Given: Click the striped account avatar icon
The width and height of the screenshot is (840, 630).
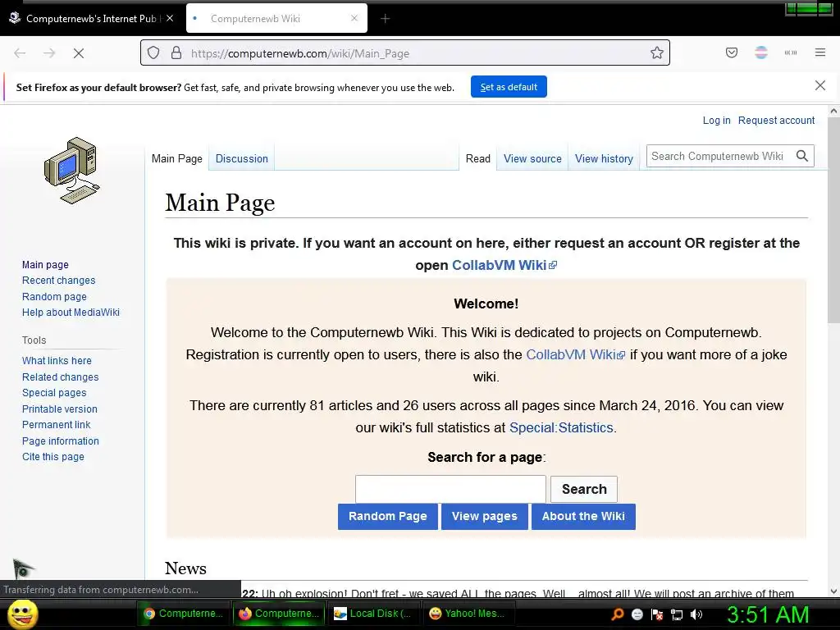Looking at the screenshot, I should (760, 52).
